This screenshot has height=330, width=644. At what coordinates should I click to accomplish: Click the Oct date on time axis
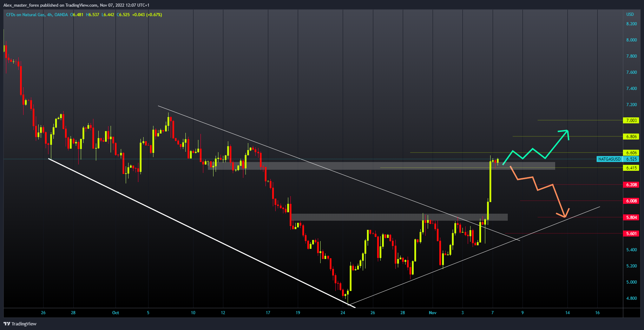[x=116, y=312]
